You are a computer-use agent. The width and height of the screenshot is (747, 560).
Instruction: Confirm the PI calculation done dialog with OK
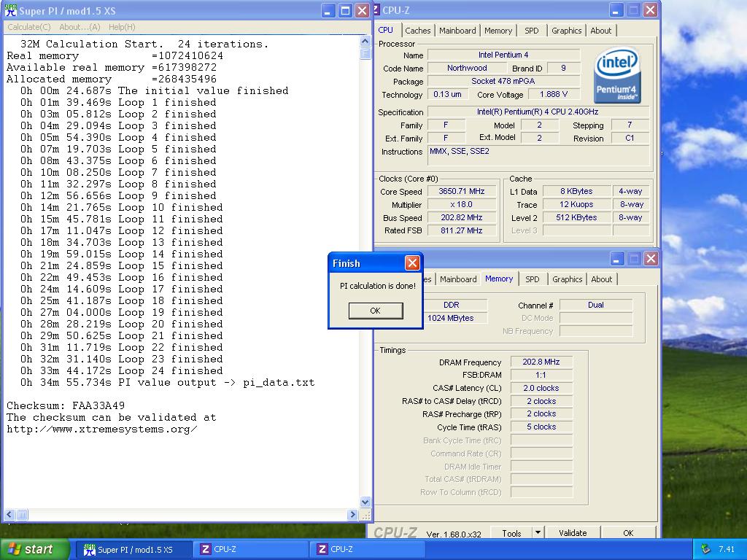[376, 311]
